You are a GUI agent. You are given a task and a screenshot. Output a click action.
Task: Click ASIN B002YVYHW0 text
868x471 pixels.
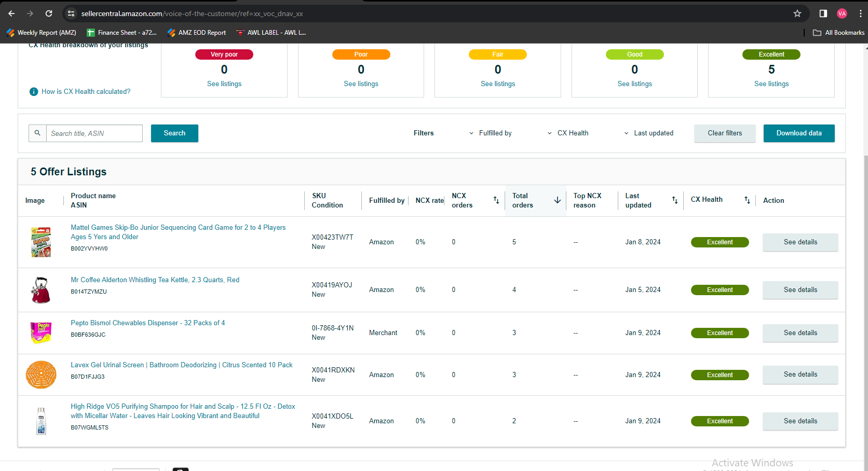pos(89,249)
